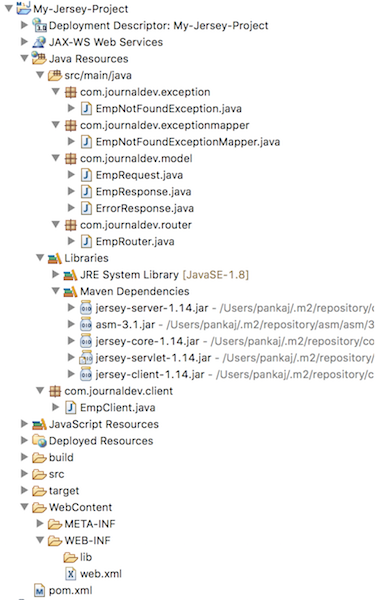This screenshot has width=375, height=600.
Task: Collapse the My-Jersey-Project root node
Action: (x=9, y=8)
